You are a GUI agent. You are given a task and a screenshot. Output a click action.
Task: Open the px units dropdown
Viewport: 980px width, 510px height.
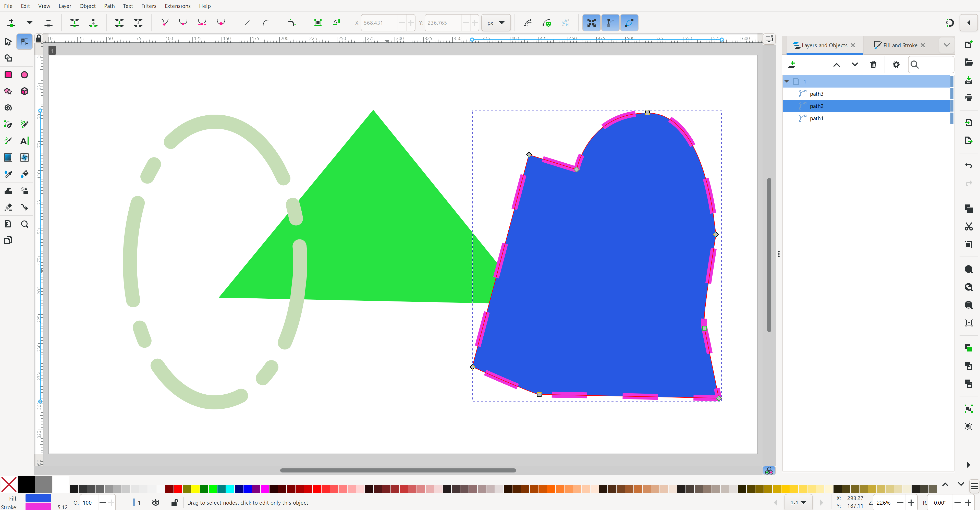click(x=496, y=23)
